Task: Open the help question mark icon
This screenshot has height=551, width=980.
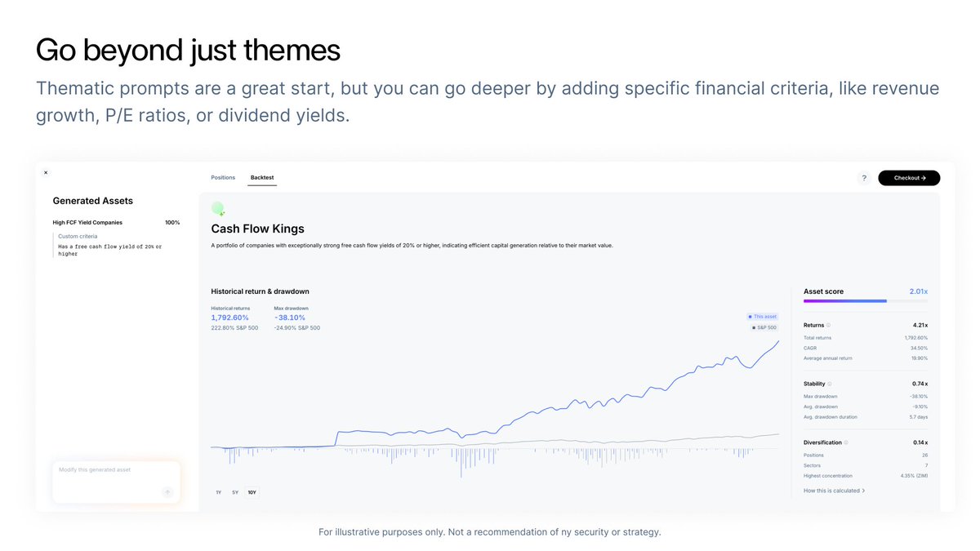Action: [864, 178]
